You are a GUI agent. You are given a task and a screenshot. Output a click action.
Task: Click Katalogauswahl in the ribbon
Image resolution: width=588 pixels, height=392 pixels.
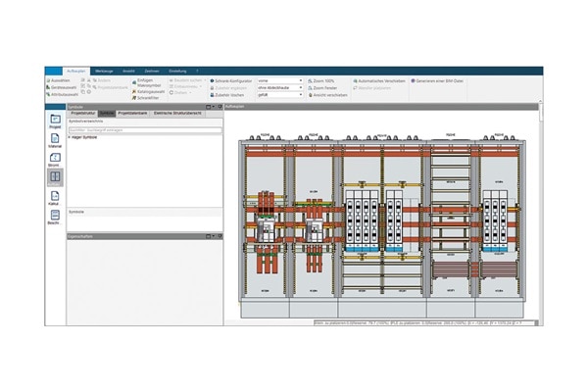(x=149, y=91)
